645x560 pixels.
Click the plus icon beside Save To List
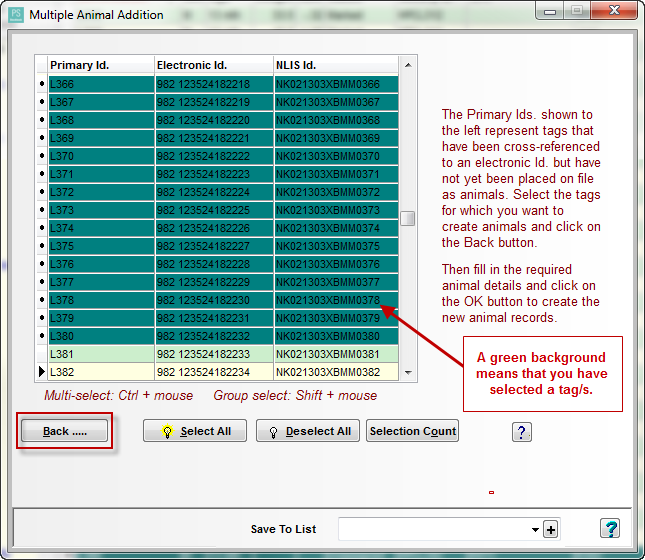pos(551,529)
